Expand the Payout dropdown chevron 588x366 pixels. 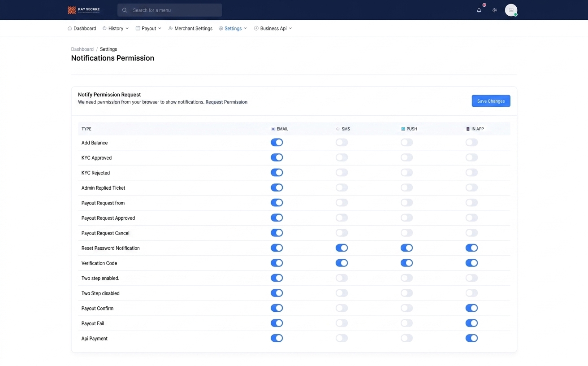pos(160,28)
